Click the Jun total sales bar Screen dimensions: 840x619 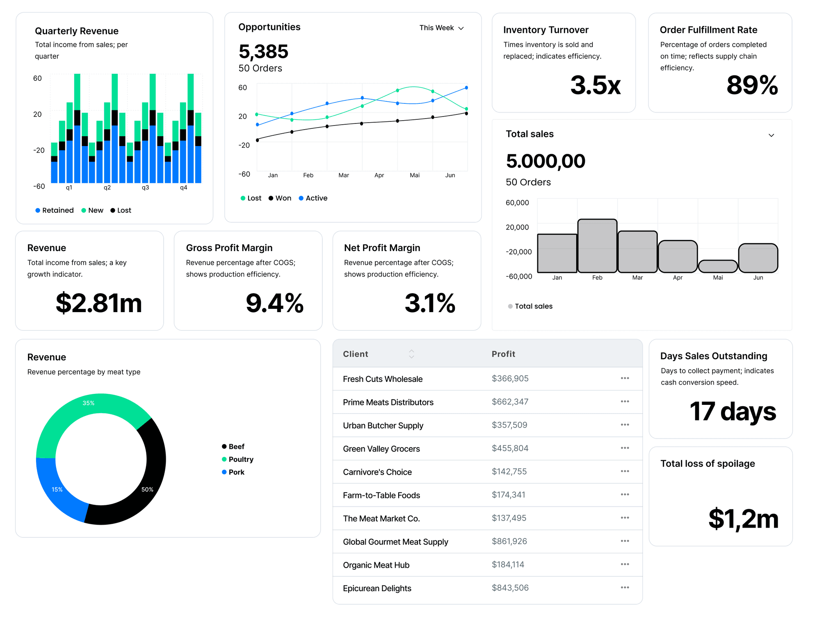tap(758, 258)
